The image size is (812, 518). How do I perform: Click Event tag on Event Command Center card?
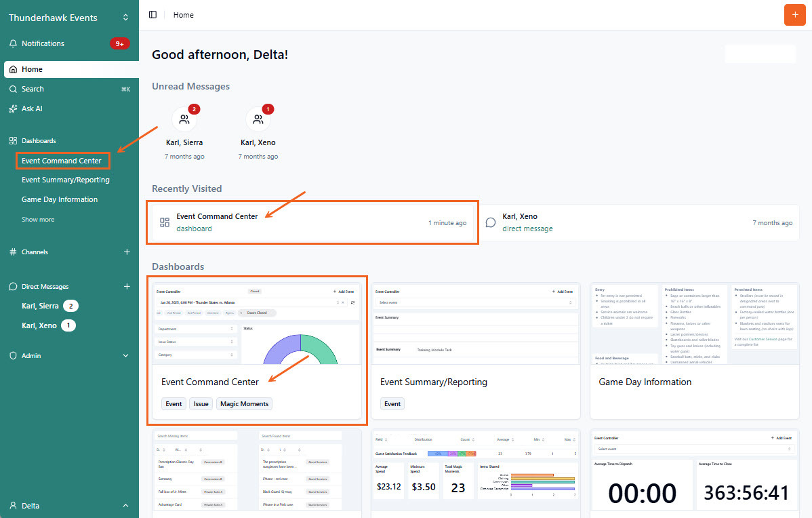tap(174, 404)
